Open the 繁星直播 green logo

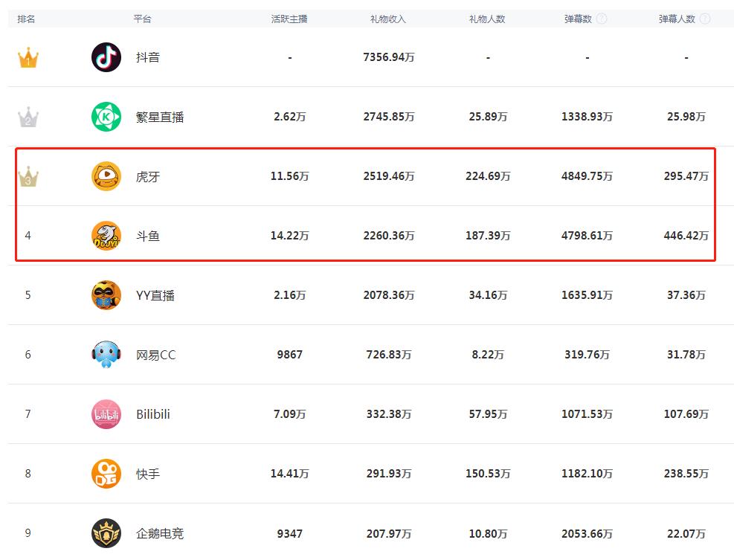(106, 117)
